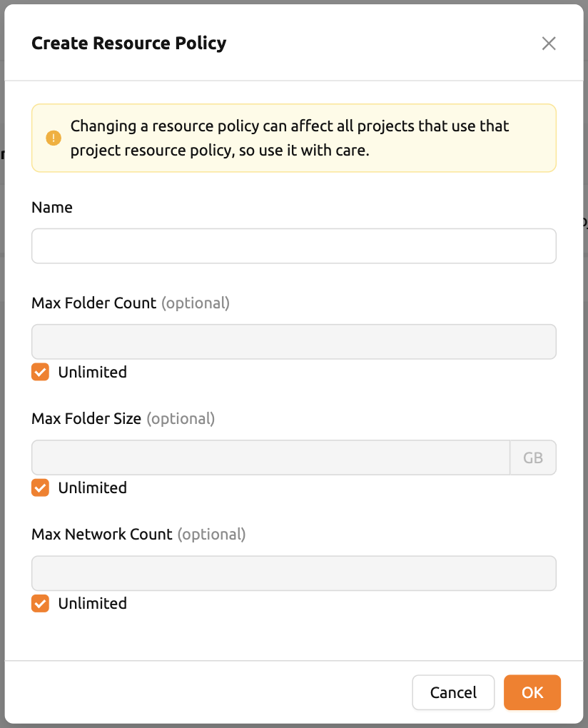Click Unlimited label text below Max Network Count
Image resolution: width=588 pixels, height=728 pixels.
tap(92, 603)
